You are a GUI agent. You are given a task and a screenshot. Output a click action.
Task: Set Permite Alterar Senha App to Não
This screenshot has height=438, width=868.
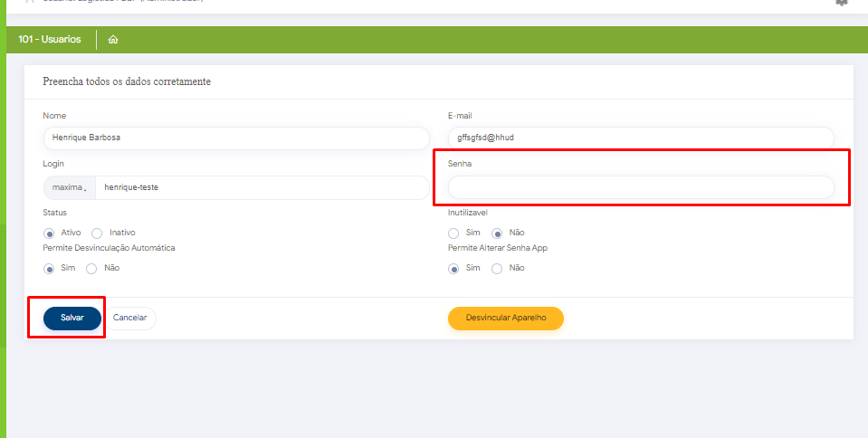click(x=497, y=269)
